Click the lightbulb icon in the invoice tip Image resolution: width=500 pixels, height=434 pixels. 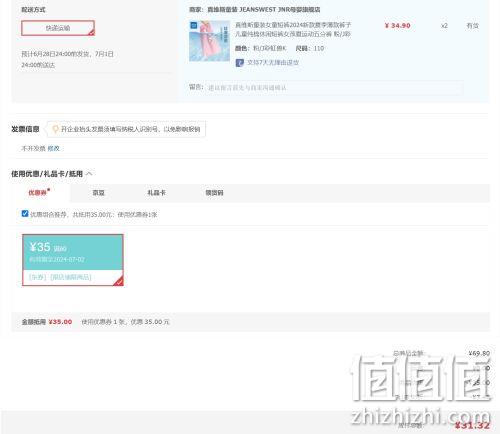(x=56, y=129)
